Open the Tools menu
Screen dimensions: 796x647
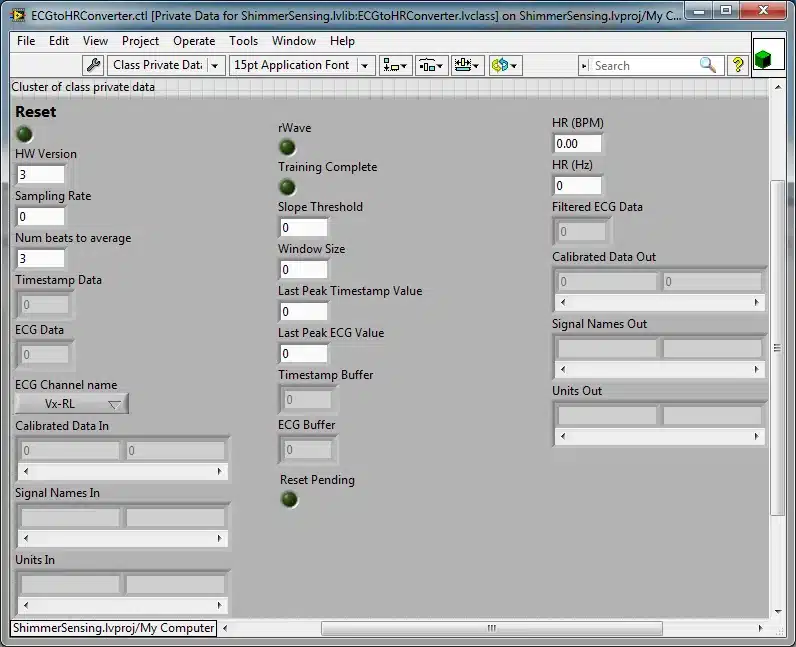(x=243, y=41)
